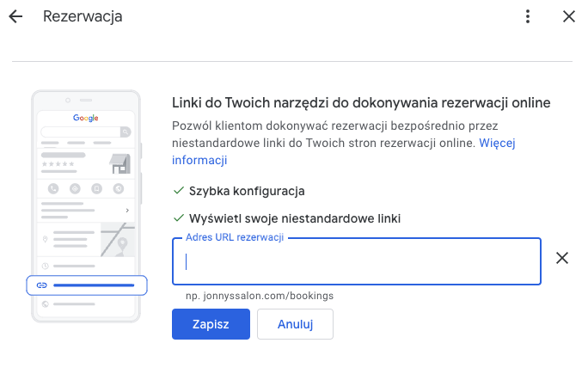
Task: Remove the booking URL field with X
Action: point(562,258)
